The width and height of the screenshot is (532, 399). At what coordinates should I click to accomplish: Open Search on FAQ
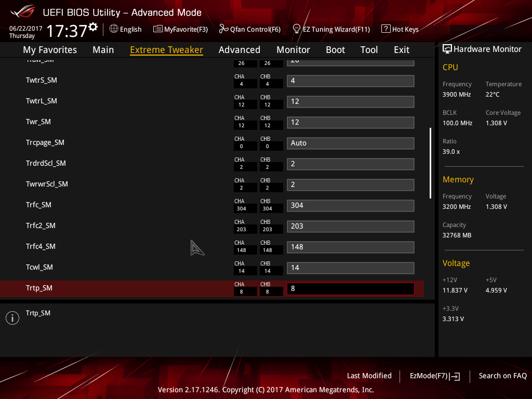click(502, 376)
